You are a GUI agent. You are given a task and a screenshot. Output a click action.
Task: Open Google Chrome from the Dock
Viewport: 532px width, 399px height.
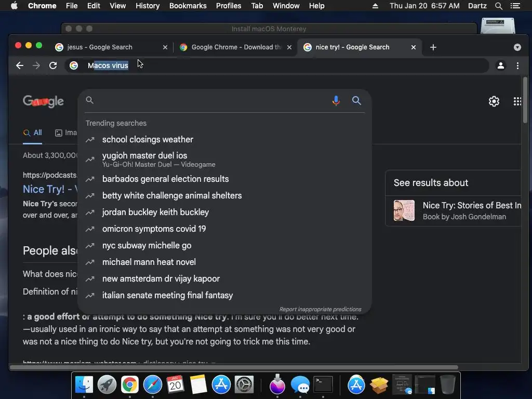[129, 385]
